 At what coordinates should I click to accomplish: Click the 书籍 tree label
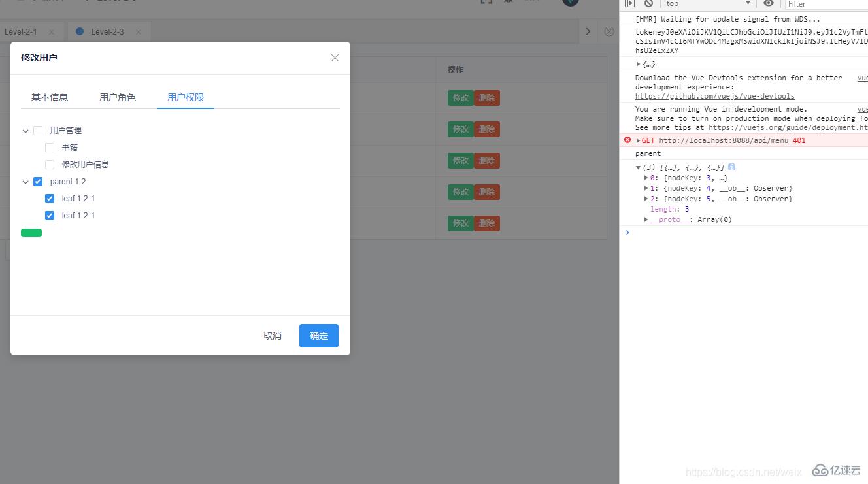coord(70,148)
